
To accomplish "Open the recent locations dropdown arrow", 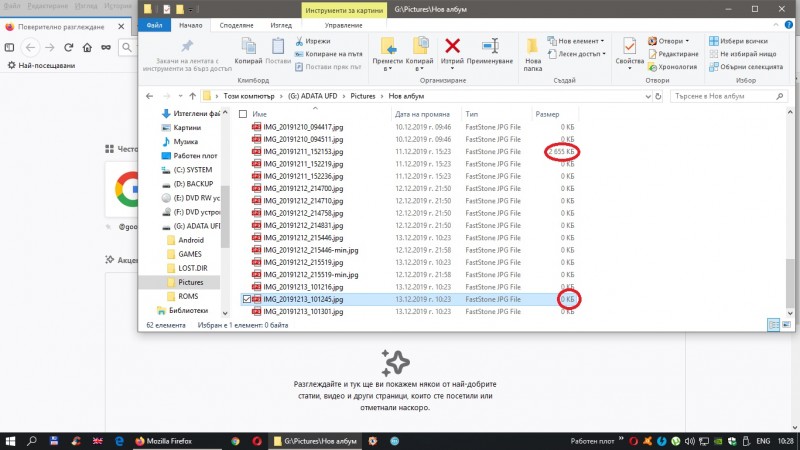I will (180, 96).
